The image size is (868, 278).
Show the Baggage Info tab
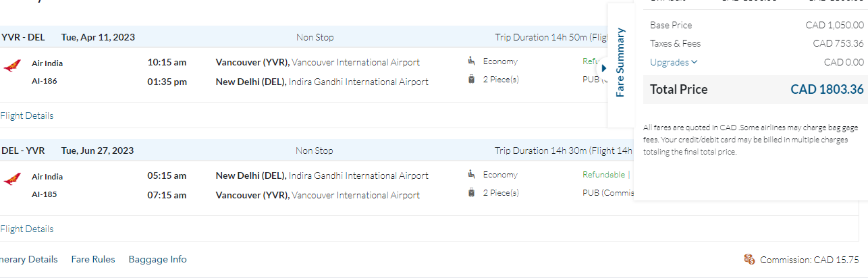[158, 259]
